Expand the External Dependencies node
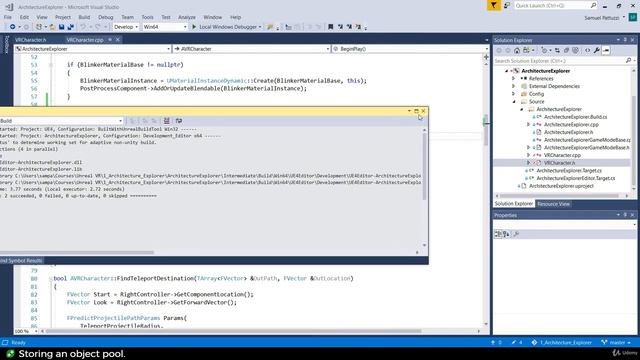 coord(513,86)
